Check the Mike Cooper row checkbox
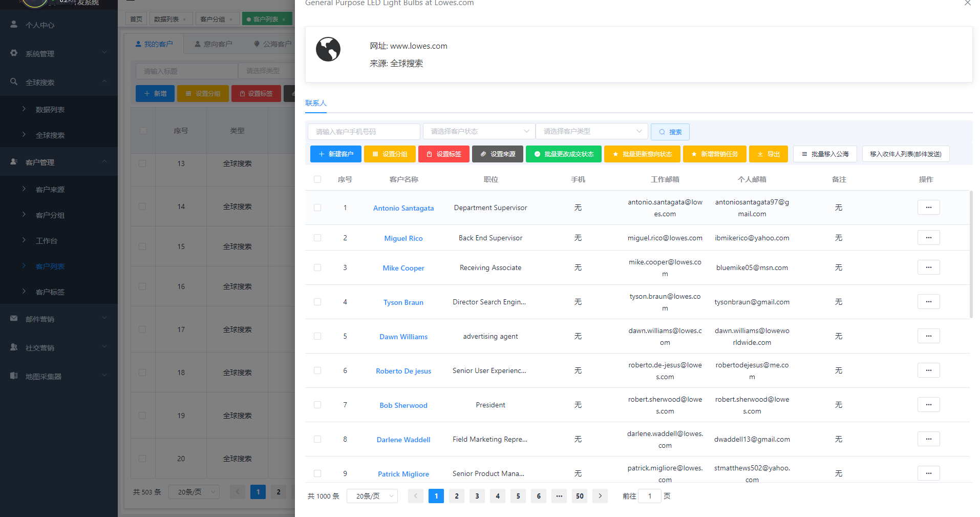980x517 pixels. pos(317,267)
